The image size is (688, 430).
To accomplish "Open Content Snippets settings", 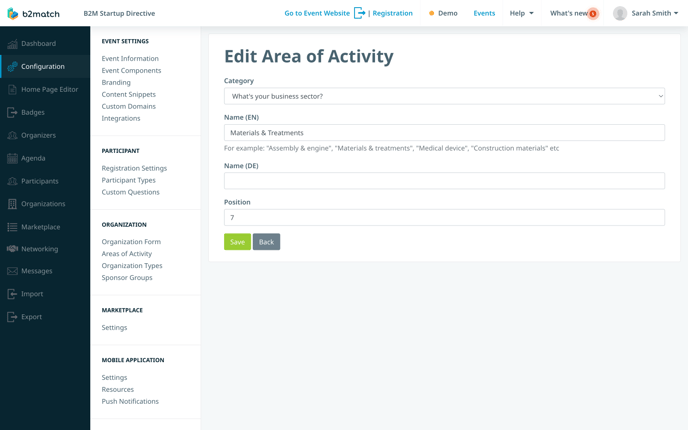I will pyautogui.click(x=129, y=94).
